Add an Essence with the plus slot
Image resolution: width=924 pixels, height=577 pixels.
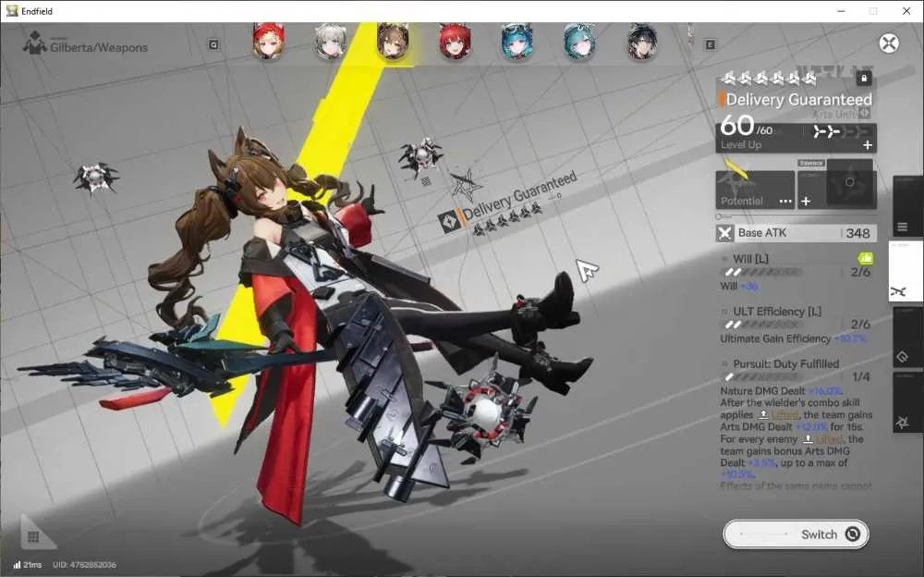click(x=806, y=202)
